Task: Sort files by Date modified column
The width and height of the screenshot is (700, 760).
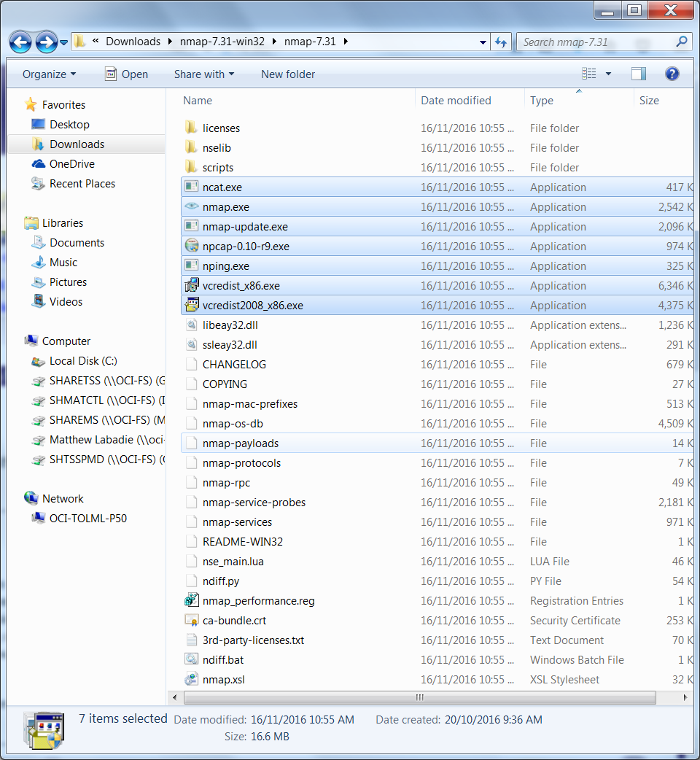Action: pyautogui.click(x=456, y=101)
